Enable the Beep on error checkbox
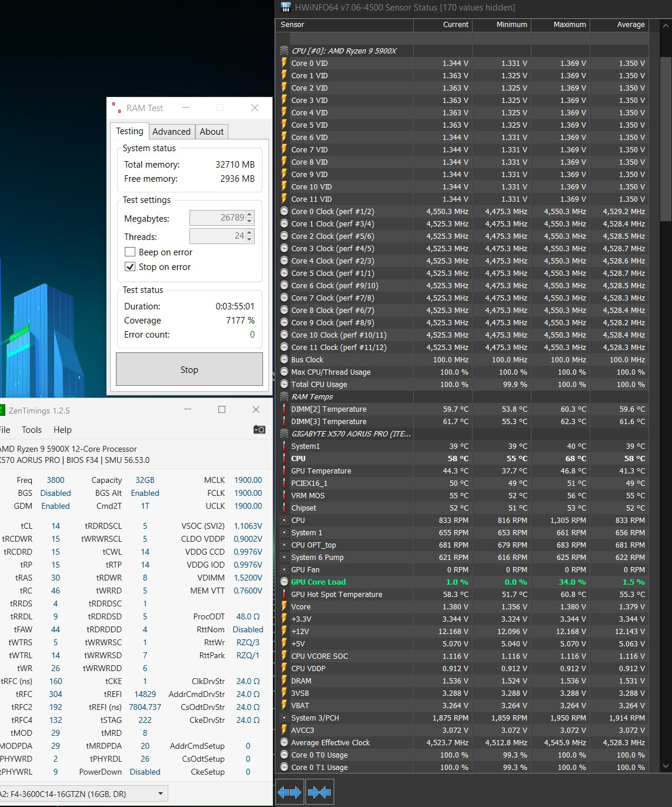This screenshot has height=807, width=672. click(x=130, y=252)
